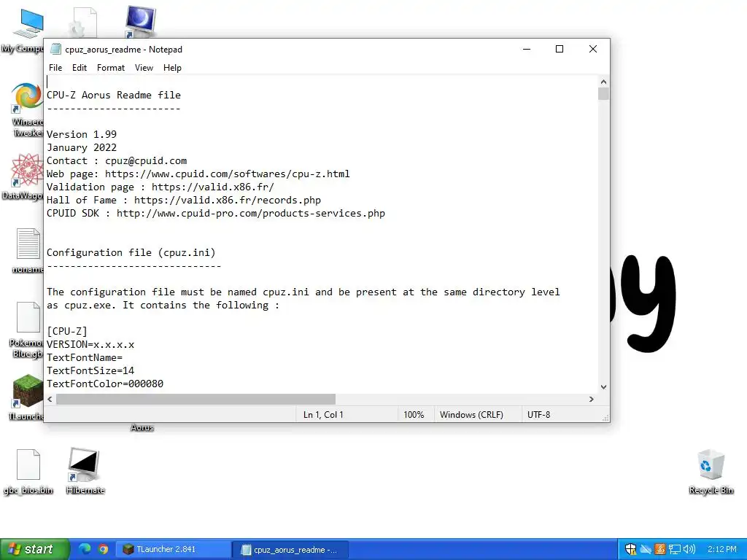Click the 'January 2022' line

(82, 147)
